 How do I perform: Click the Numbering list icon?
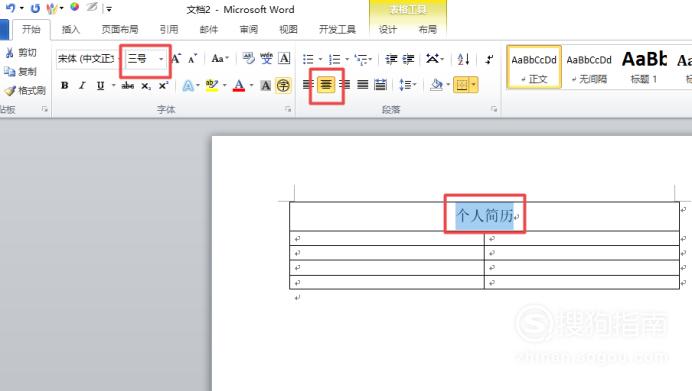335,59
